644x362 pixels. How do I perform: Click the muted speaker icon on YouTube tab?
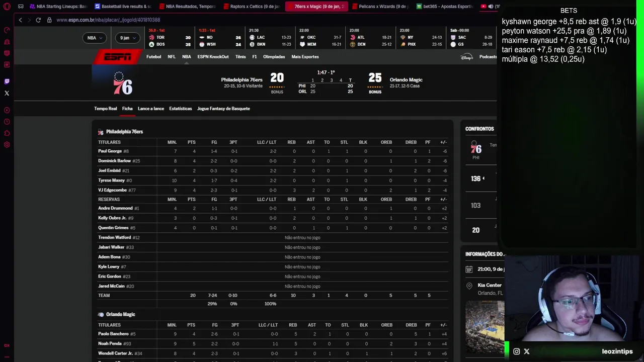coord(491,7)
